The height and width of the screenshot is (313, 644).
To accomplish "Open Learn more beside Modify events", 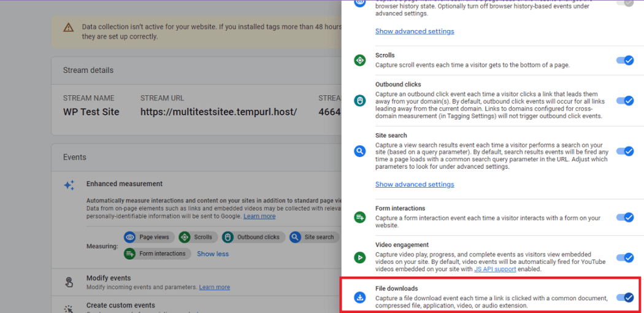I will click(215, 287).
